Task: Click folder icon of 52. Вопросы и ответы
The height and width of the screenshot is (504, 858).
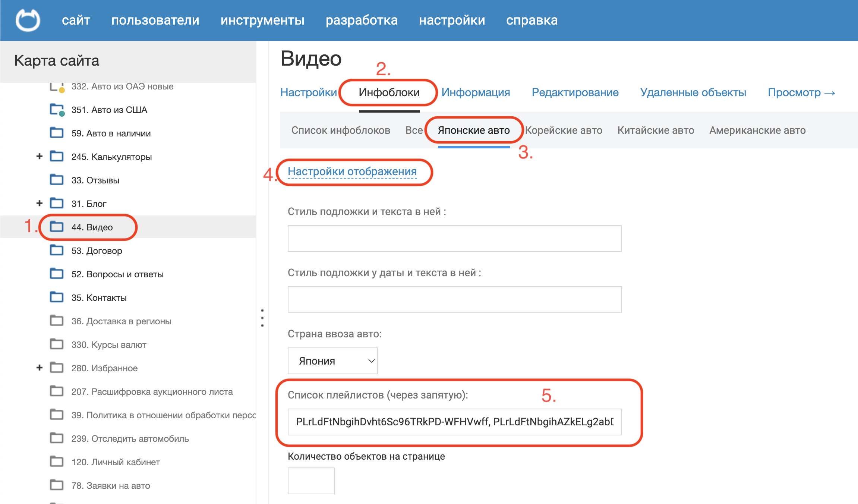Action: click(57, 274)
